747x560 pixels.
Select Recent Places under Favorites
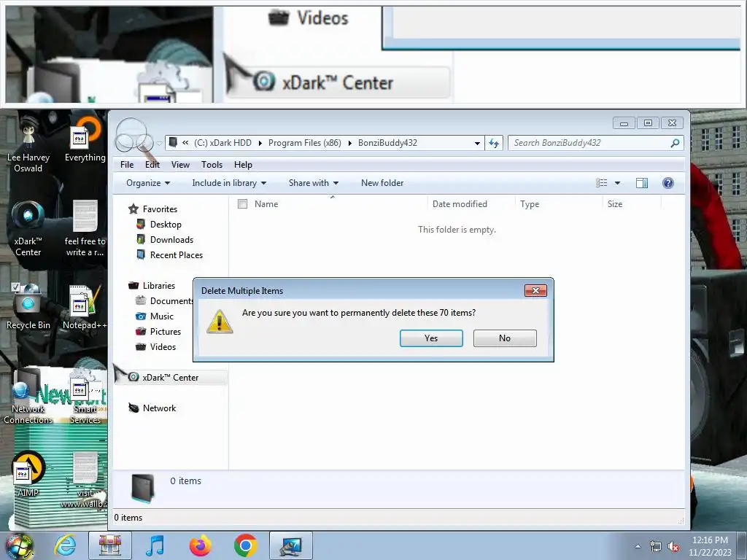[177, 255]
